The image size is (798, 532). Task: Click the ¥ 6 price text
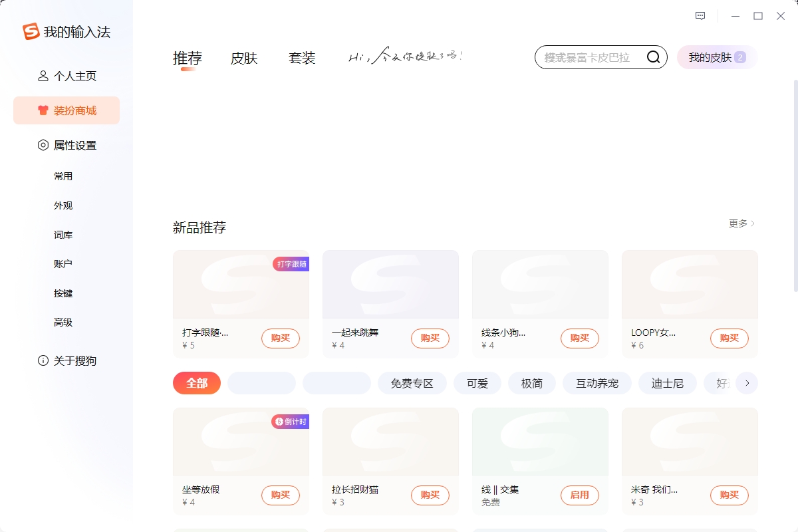[638, 345]
